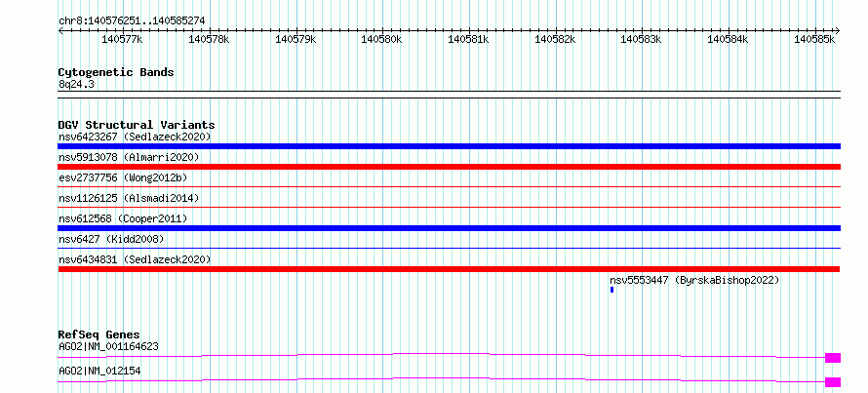The width and height of the screenshot is (868, 393).
Task: Click the magenta exon block of NM_012154
Action: [833, 382]
